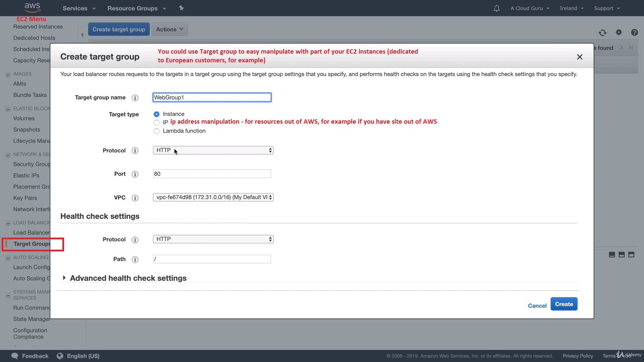Open the Ireland region menu

coord(571,8)
